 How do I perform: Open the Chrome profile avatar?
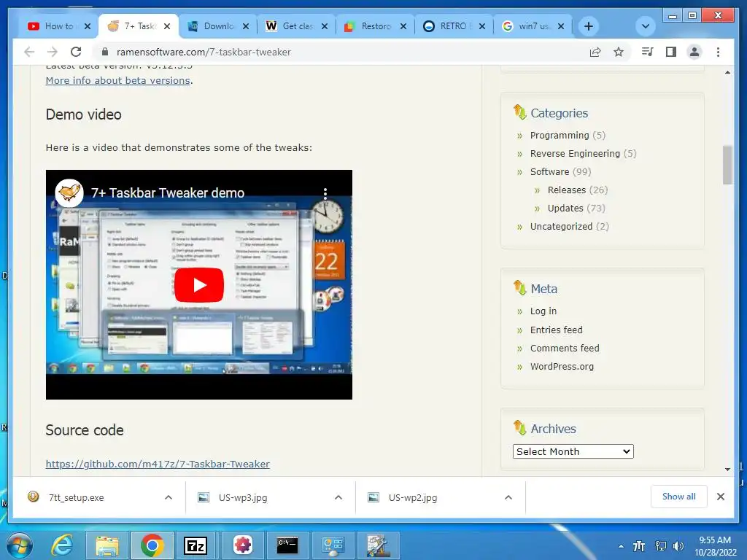[x=694, y=52]
